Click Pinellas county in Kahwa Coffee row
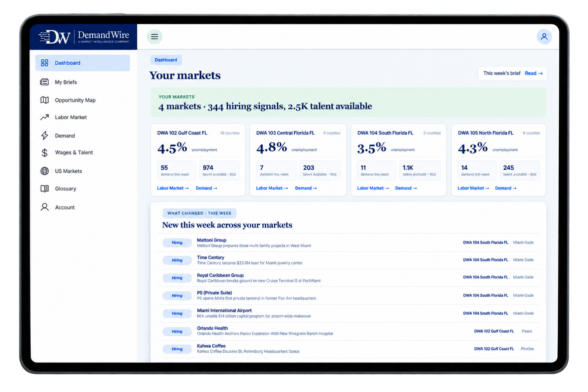This screenshot has height=392, width=588. point(527,349)
